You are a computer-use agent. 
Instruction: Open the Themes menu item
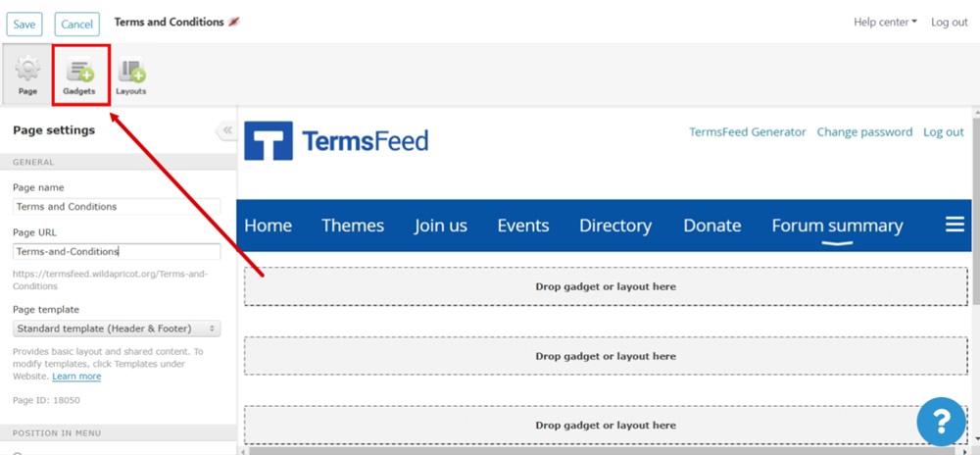(353, 226)
